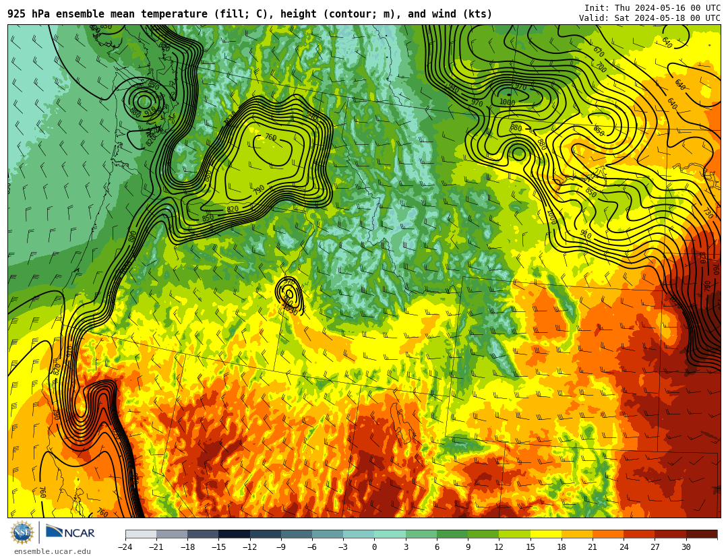Click the colorbar swatch between -15 and -12
The height and width of the screenshot is (560, 728).
tap(235, 534)
